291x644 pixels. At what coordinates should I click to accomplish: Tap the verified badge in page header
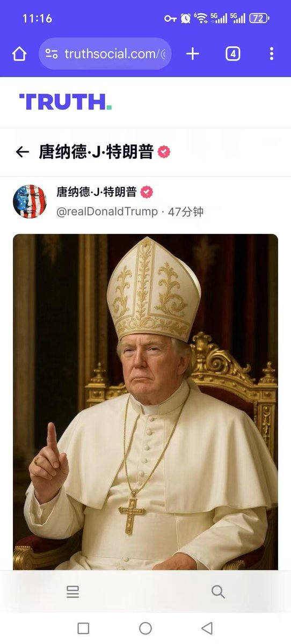[x=164, y=152]
